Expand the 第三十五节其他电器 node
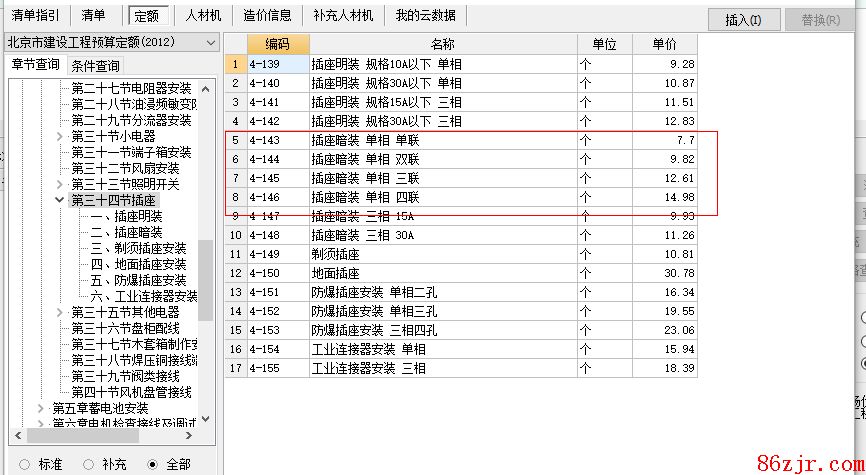The height and width of the screenshot is (475, 866). [x=60, y=312]
